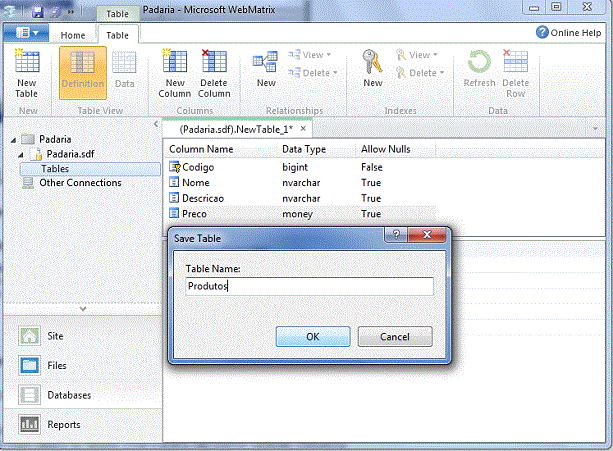
Task: Click the save icon in title bar
Action: pyautogui.click(x=38, y=12)
